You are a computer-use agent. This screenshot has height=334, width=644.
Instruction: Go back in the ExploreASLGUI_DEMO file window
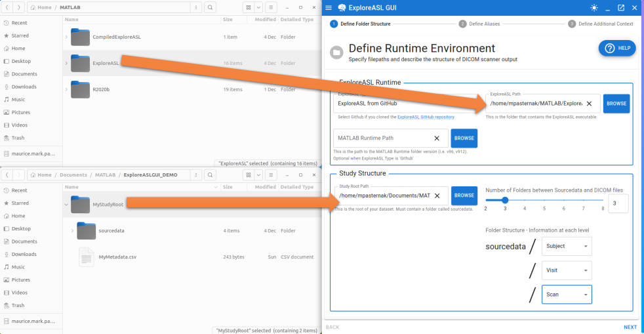tap(7, 175)
